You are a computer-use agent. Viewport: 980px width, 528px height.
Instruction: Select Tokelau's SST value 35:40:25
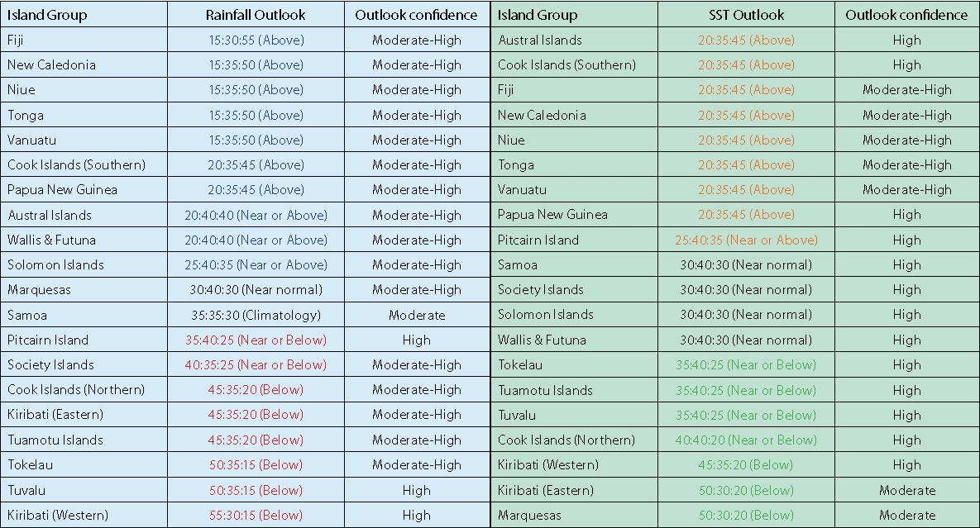[x=746, y=364]
